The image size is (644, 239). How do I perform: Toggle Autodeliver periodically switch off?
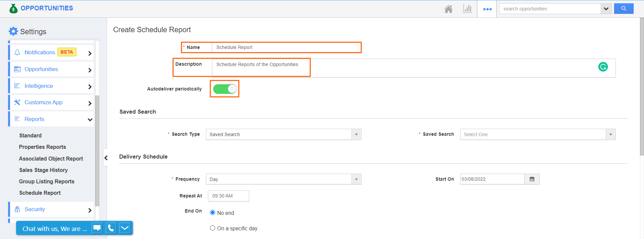coord(225,89)
